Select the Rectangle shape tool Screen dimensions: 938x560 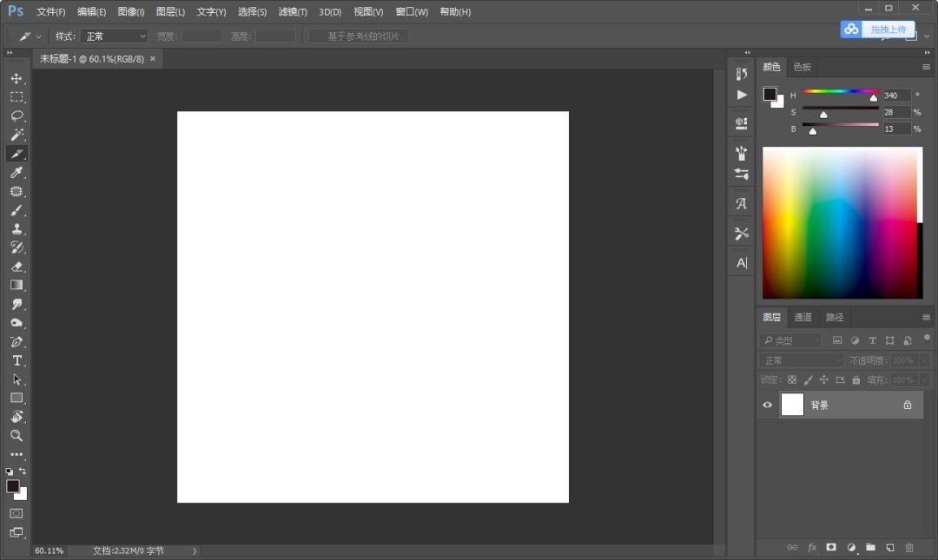pos(17,398)
